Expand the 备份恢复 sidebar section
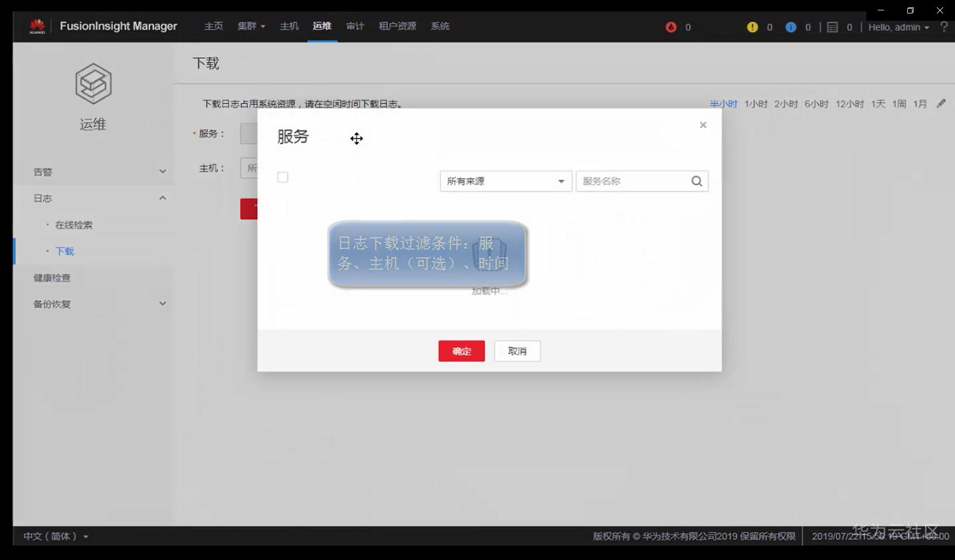The width and height of the screenshot is (955, 560). point(99,304)
